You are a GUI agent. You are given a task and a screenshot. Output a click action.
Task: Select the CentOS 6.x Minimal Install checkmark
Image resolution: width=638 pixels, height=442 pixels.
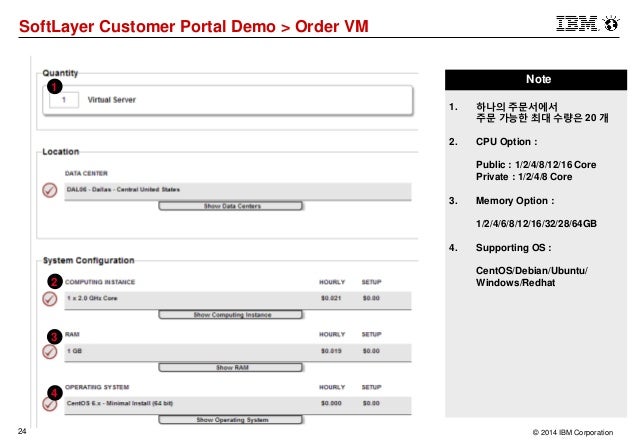pyautogui.click(x=50, y=404)
